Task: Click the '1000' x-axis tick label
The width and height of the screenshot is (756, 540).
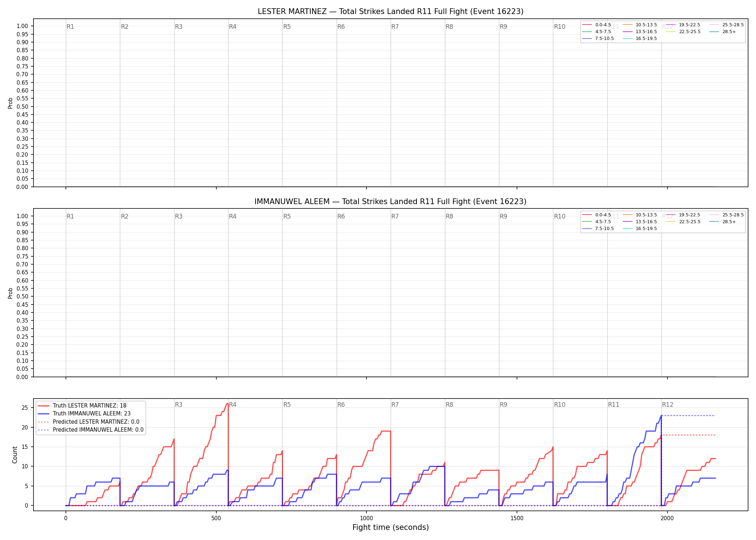Action: 366,518
